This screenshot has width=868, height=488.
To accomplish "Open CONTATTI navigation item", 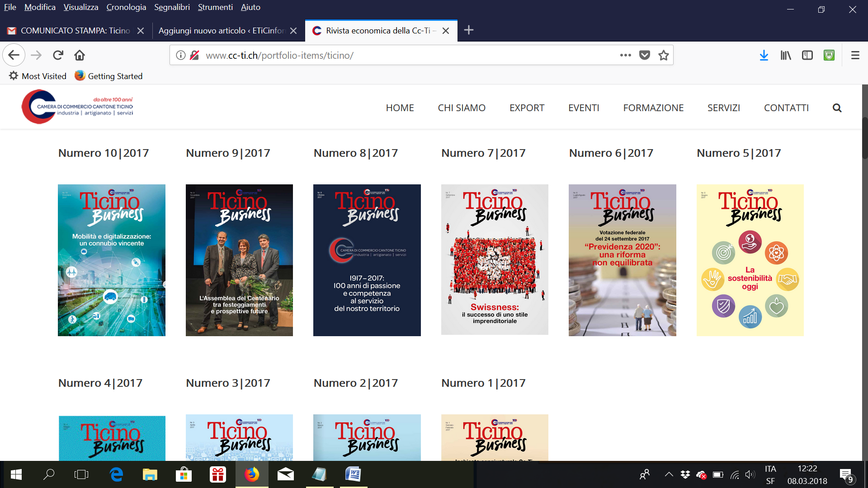I will click(786, 108).
